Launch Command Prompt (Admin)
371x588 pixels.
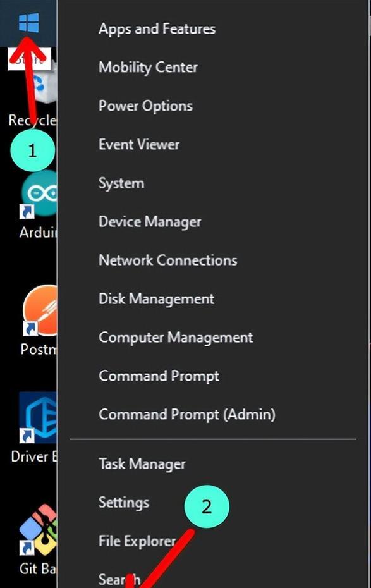click(187, 415)
